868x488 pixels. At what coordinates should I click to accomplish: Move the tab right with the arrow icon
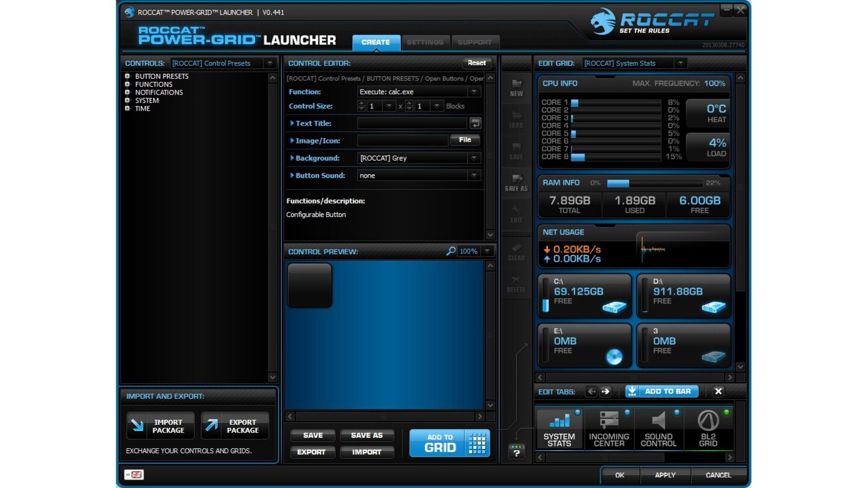(x=605, y=392)
